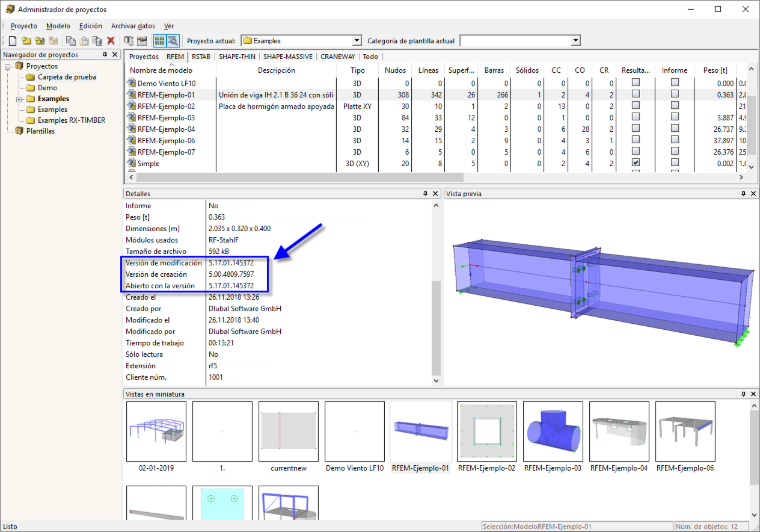The image size is (760, 532).
Task: Close the Vista previa panel
Action: (x=753, y=193)
